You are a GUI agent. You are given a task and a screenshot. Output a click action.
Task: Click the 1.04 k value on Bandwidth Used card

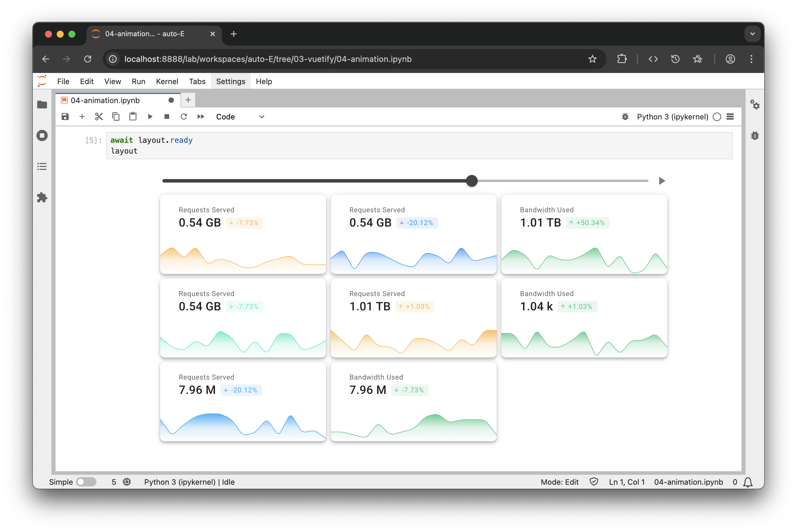pyautogui.click(x=536, y=306)
